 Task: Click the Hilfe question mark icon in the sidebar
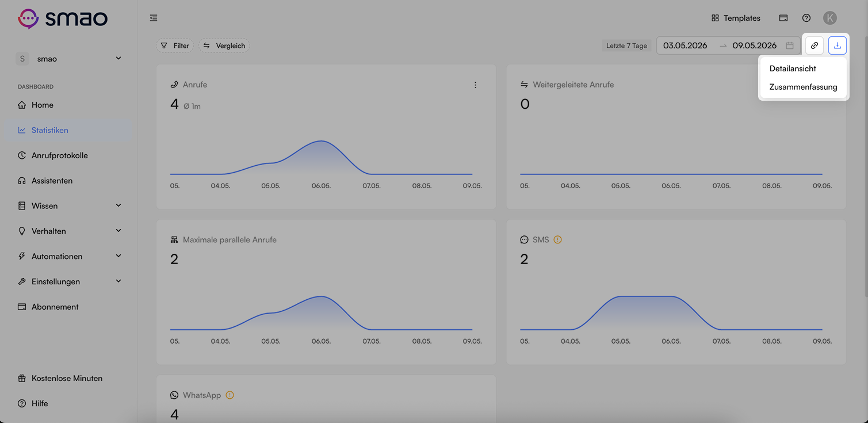tap(22, 403)
